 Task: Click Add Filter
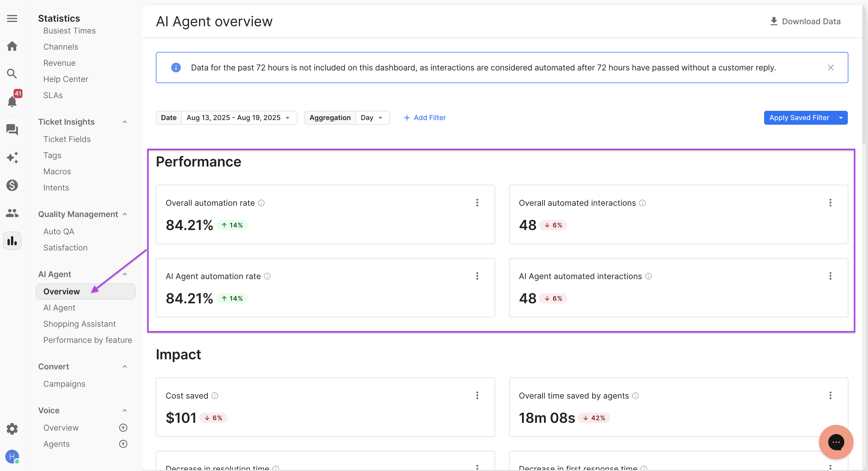point(424,117)
